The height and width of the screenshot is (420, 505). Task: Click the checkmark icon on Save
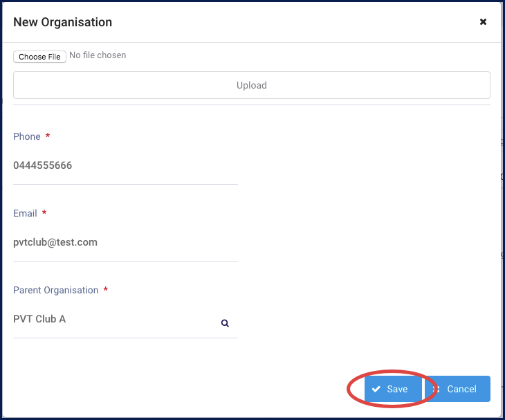coord(376,389)
